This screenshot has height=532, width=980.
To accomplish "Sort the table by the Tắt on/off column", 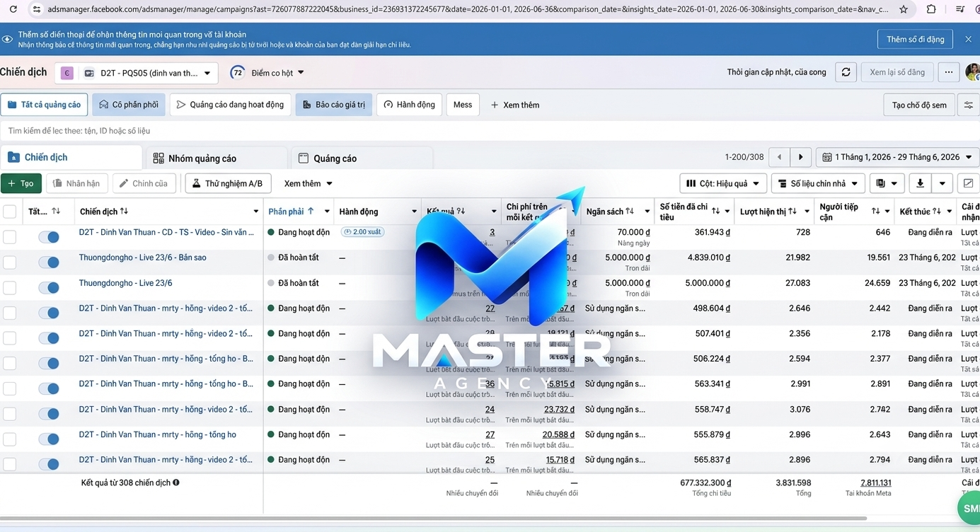I will point(56,212).
